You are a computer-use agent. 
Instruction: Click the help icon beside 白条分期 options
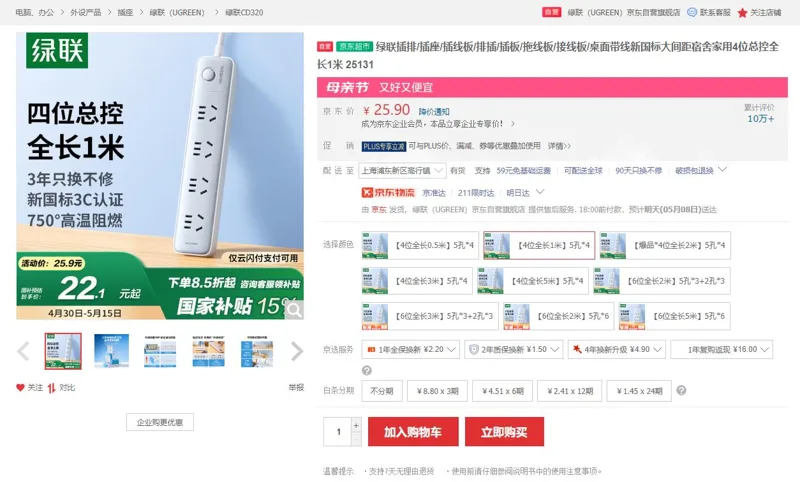pyautogui.click(x=681, y=390)
